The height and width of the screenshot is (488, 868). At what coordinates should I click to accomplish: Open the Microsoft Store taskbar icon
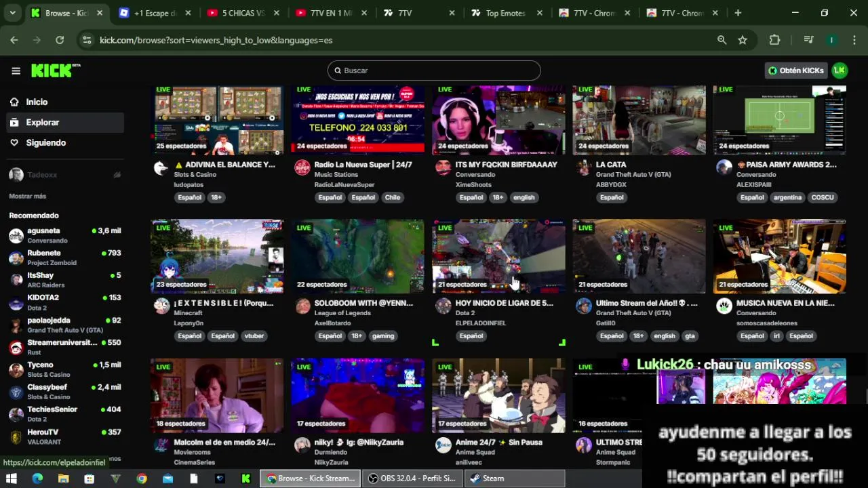click(x=90, y=479)
